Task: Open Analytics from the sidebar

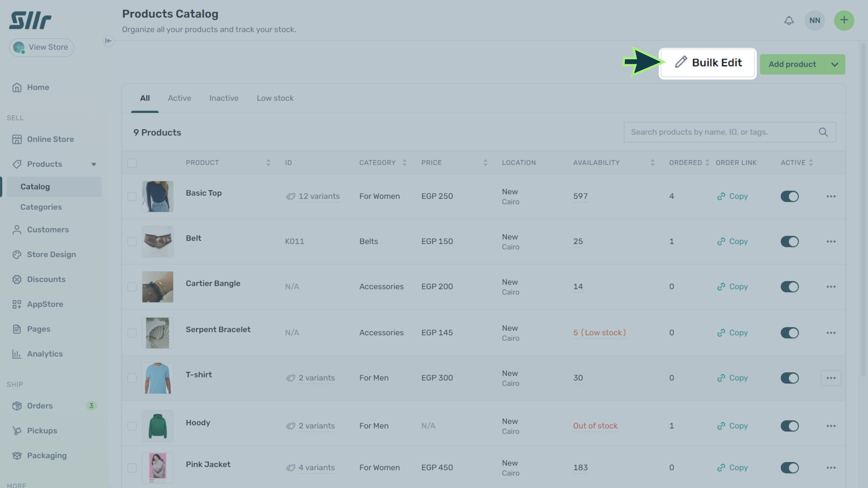Action: pos(44,354)
